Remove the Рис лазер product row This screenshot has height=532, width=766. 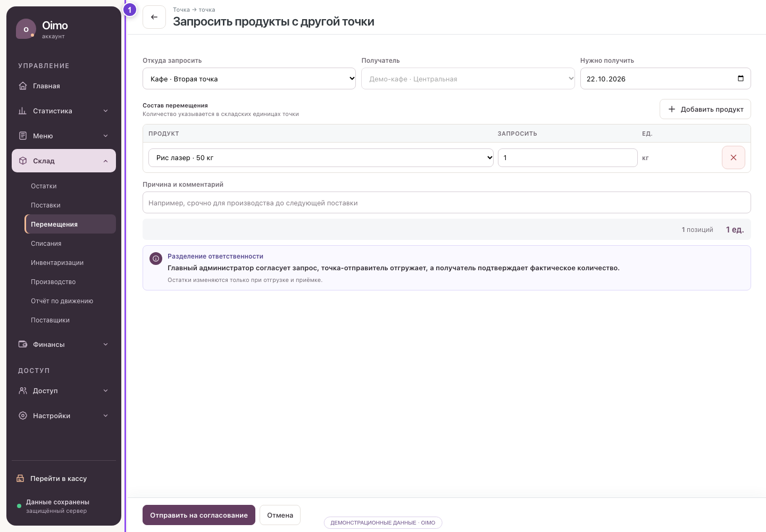coord(734,157)
